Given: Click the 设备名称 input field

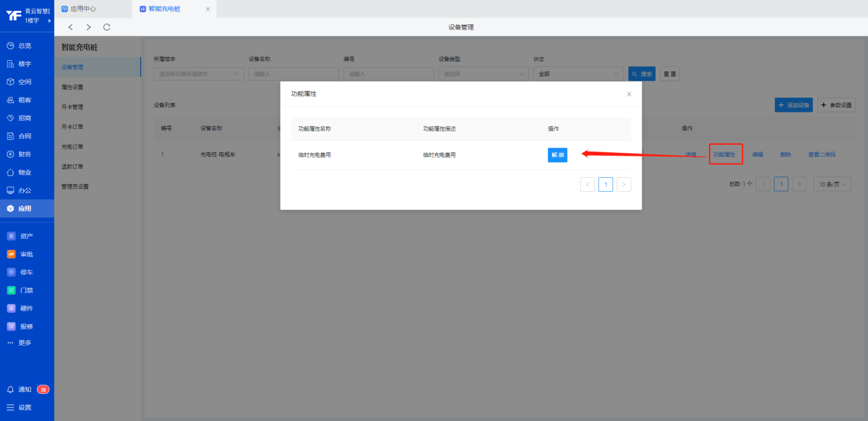Looking at the screenshot, I should [293, 74].
